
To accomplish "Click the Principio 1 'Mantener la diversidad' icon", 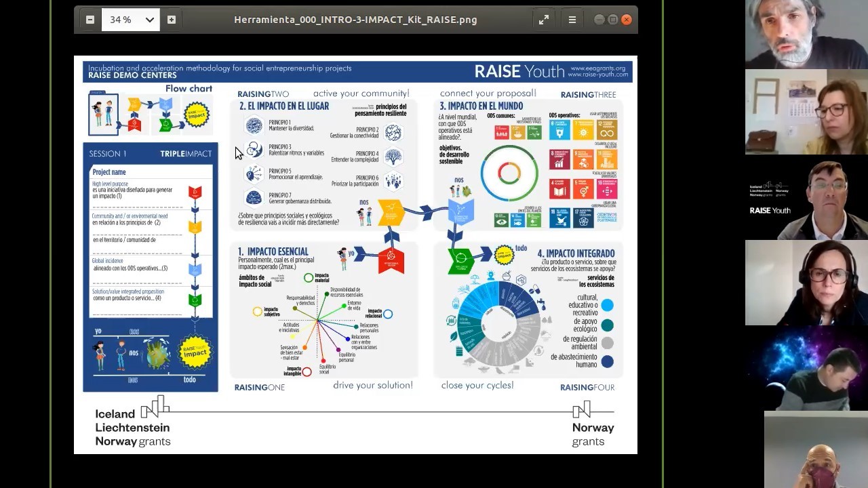I will click(254, 126).
